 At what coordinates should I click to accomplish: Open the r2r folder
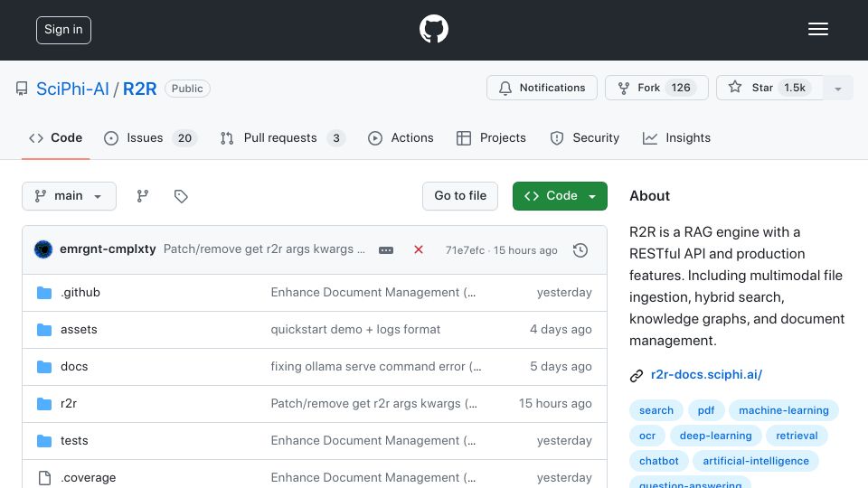[x=69, y=403]
